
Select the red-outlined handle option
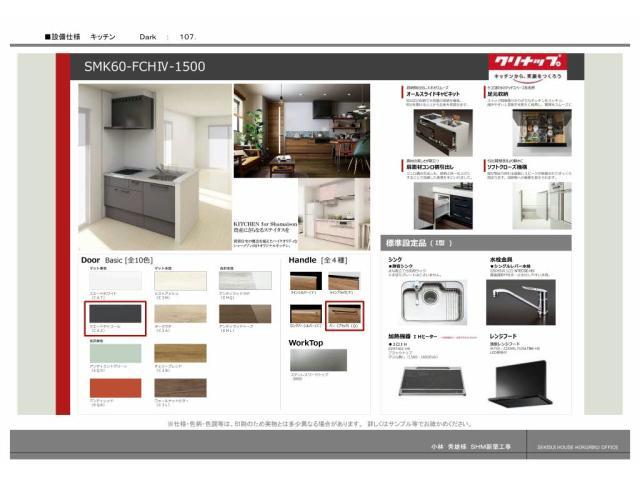point(344,314)
